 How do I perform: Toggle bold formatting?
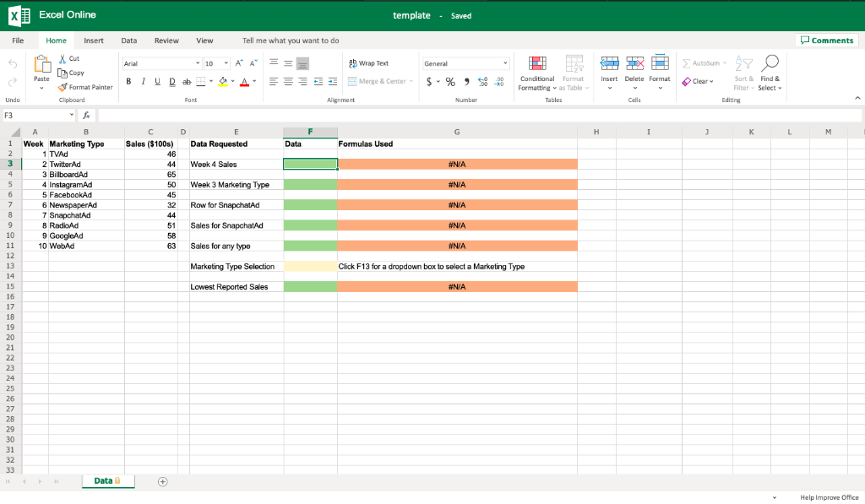tap(128, 82)
